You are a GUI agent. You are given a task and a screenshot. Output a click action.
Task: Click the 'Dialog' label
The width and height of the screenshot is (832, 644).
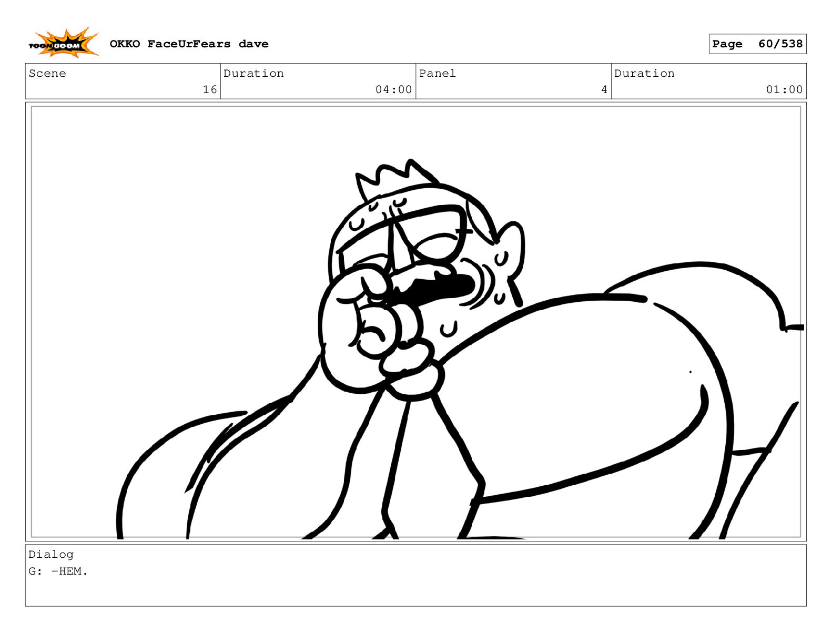51,555
